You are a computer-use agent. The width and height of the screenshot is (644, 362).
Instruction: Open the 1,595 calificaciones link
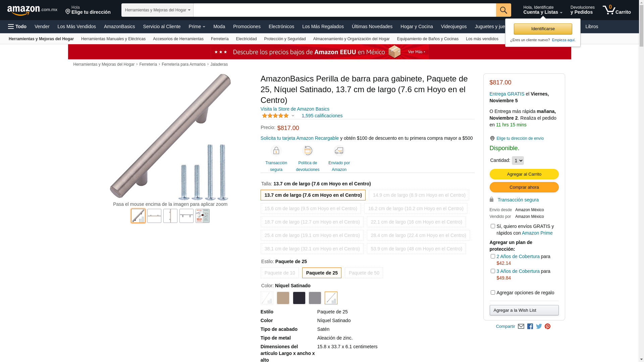click(x=322, y=116)
